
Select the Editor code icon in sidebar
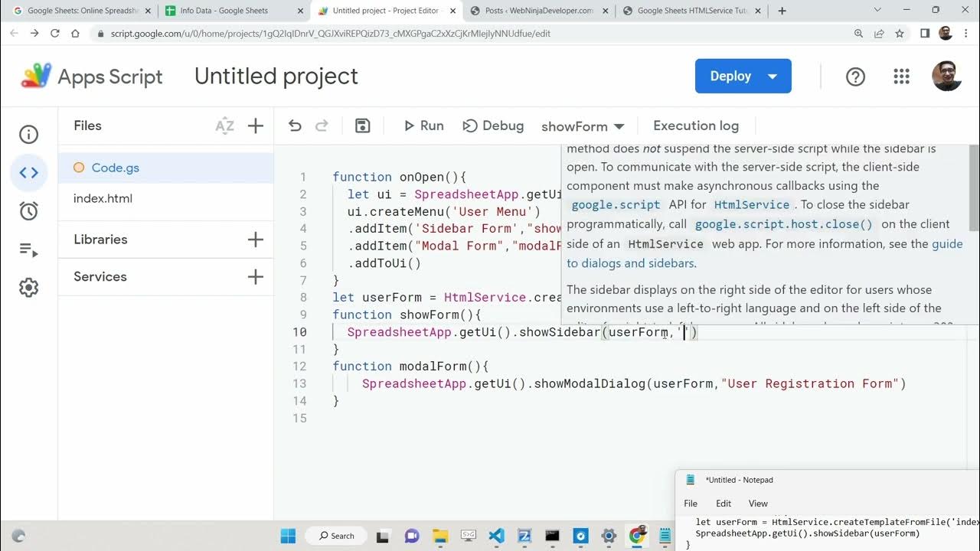click(28, 173)
